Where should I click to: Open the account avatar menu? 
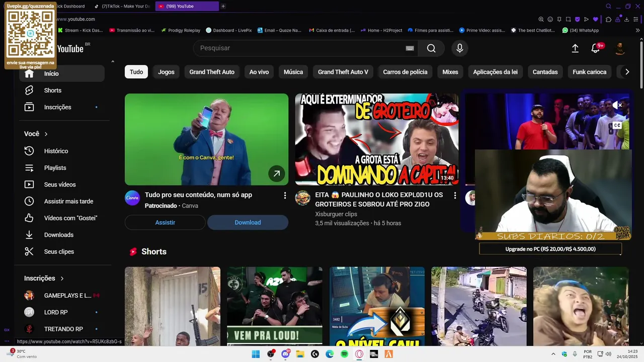tap(620, 48)
